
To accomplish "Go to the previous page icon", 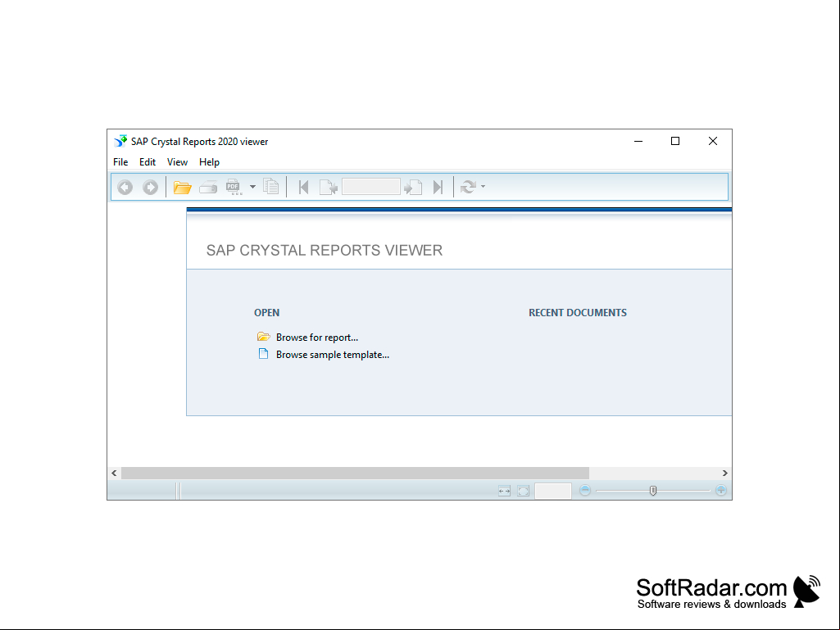I will click(x=328, y=187).
